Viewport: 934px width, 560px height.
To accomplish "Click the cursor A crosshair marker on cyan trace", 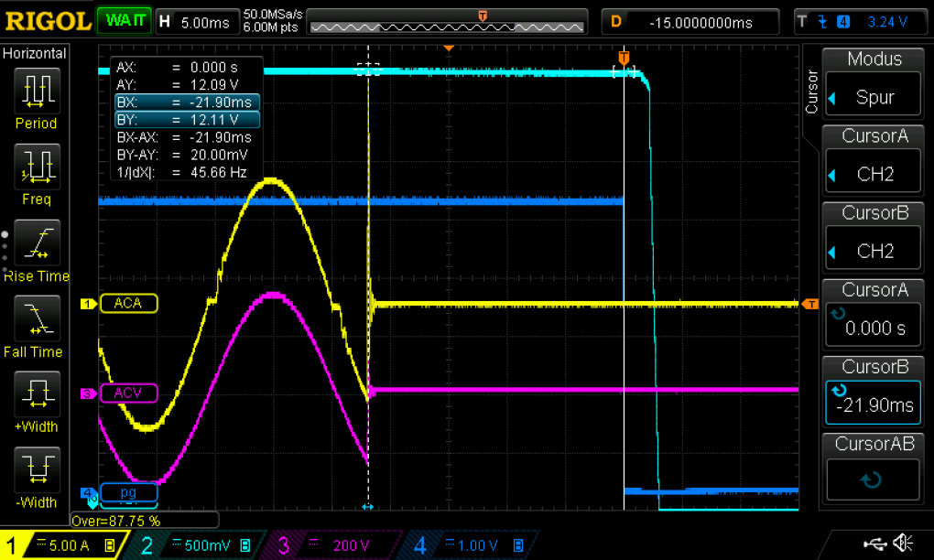I will pyautogui.click(x=624, y=72).
